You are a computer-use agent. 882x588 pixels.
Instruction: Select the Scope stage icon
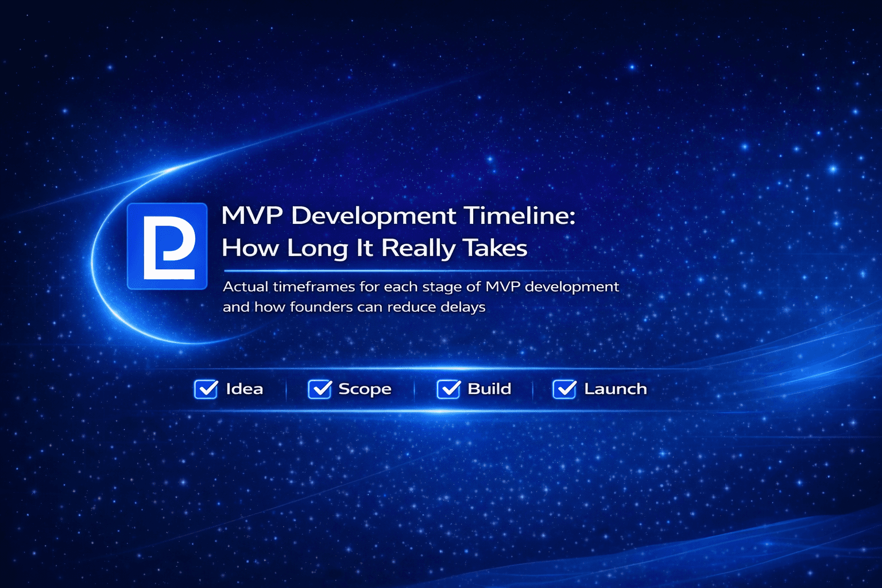(319, 389)
